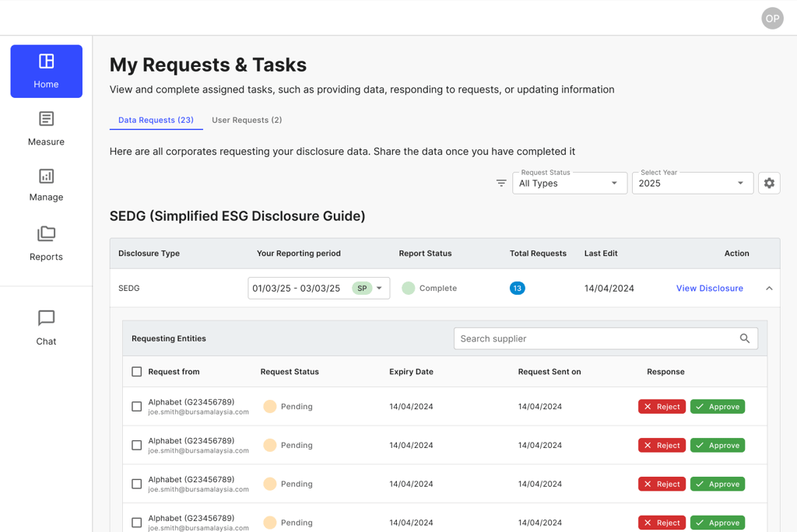Open the Home sidebar icon

46,62
